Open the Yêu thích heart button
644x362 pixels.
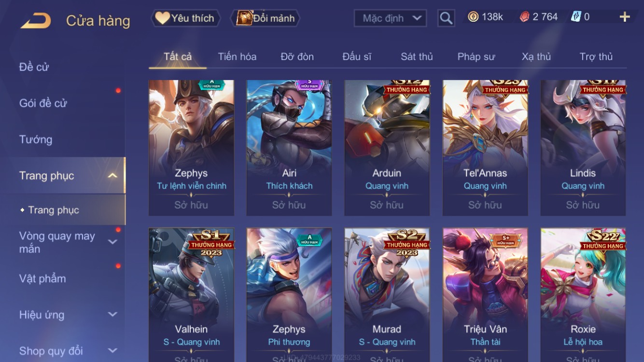tap(186, 18)
